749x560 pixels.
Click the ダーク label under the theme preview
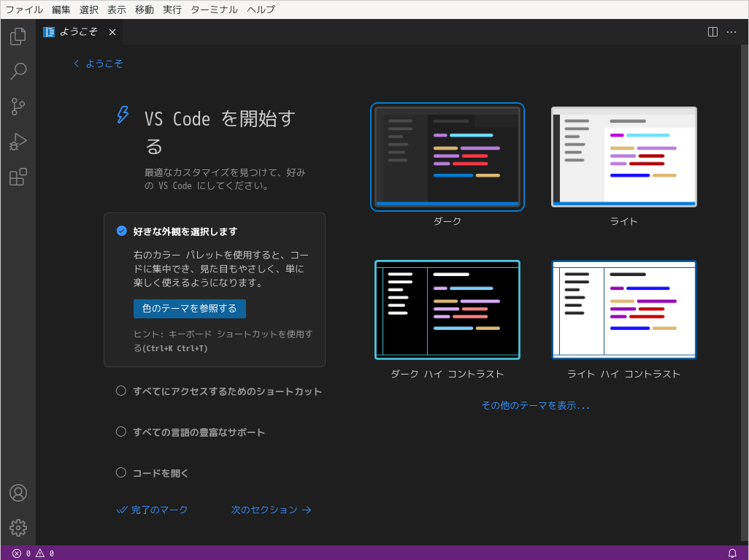coord(447,221)
